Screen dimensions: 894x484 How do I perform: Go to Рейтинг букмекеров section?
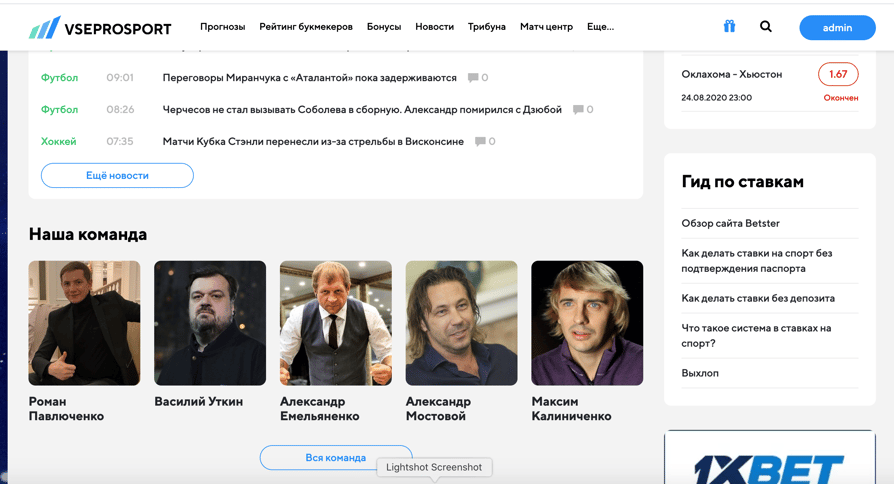[305, 27]
